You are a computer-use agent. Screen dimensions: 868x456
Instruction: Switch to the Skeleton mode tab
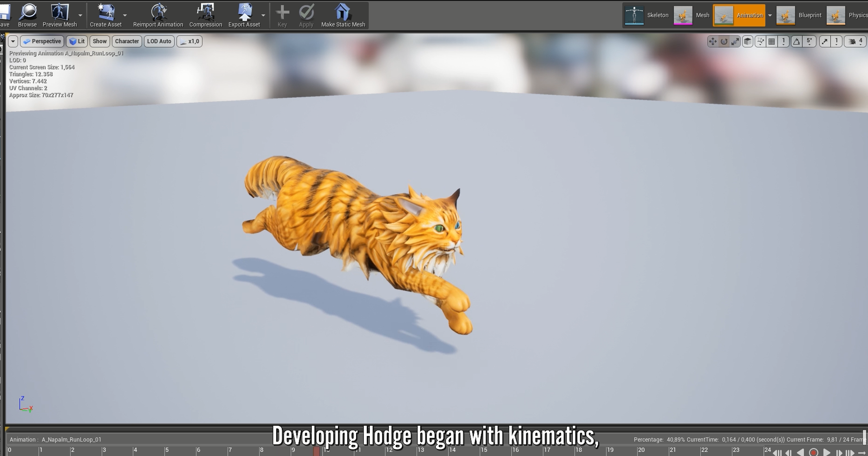(647, 15)
